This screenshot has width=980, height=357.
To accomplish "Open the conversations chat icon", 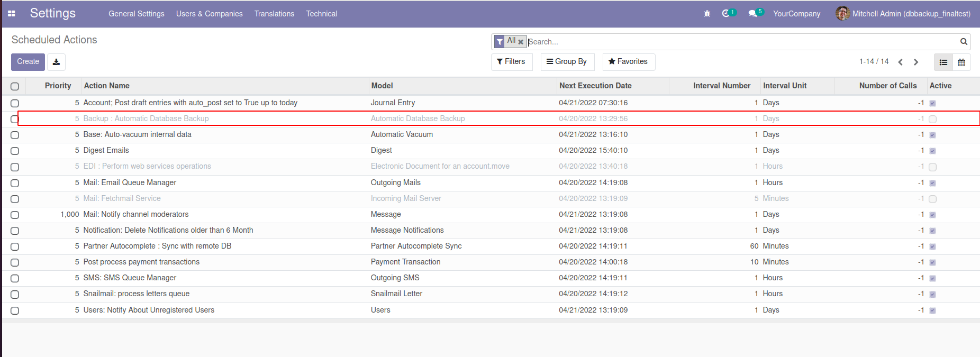I will coord(752,14).
